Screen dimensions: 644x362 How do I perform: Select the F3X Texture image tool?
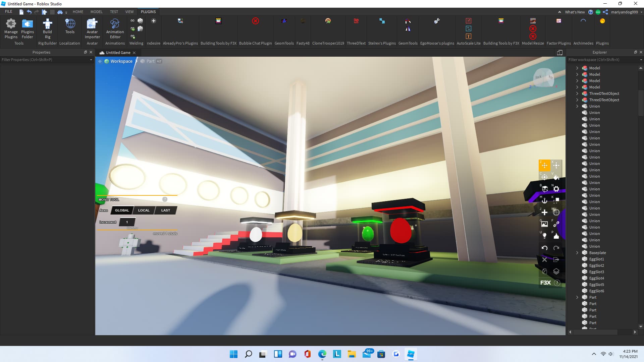click(544, 224)
